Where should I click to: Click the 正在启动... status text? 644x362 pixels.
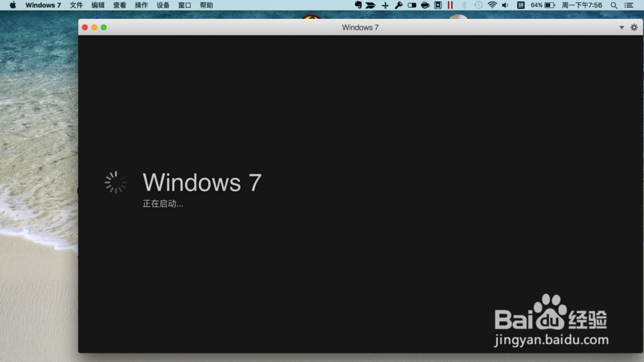[163, 204]
